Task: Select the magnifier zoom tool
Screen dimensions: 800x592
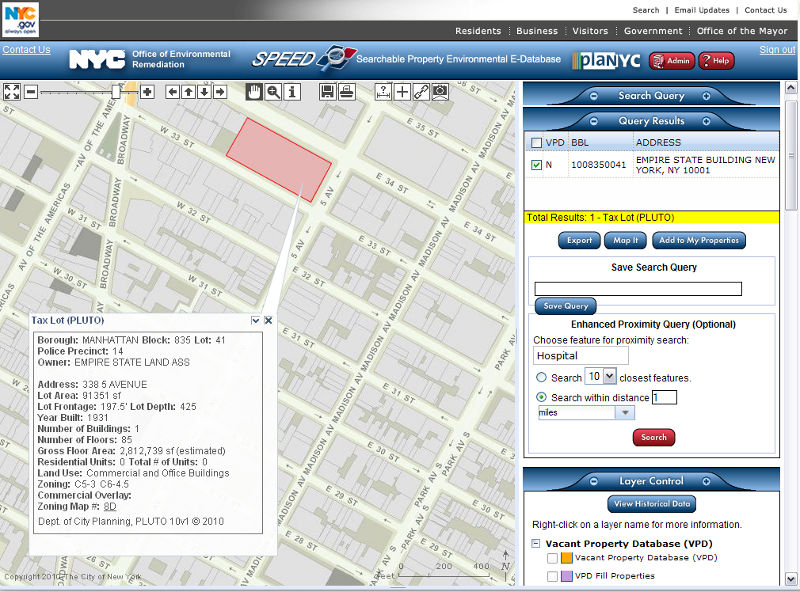Action: click(274, 92)
